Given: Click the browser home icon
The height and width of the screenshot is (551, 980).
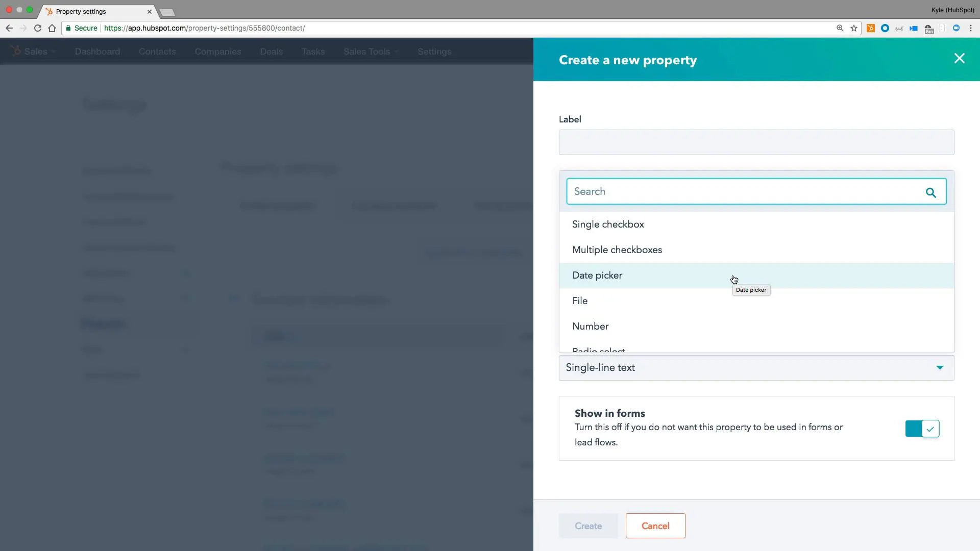Looking at the screenshot, I should point(52,28).
